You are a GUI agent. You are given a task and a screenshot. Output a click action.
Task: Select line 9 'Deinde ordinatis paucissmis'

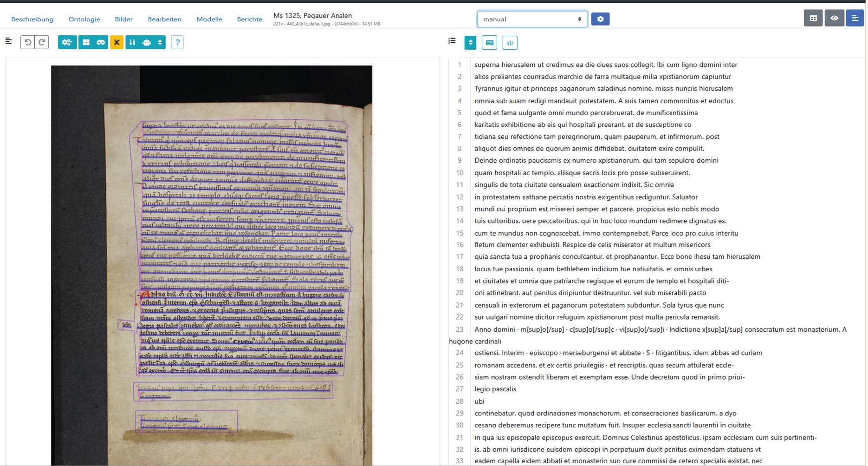click(x=596, y=160)
